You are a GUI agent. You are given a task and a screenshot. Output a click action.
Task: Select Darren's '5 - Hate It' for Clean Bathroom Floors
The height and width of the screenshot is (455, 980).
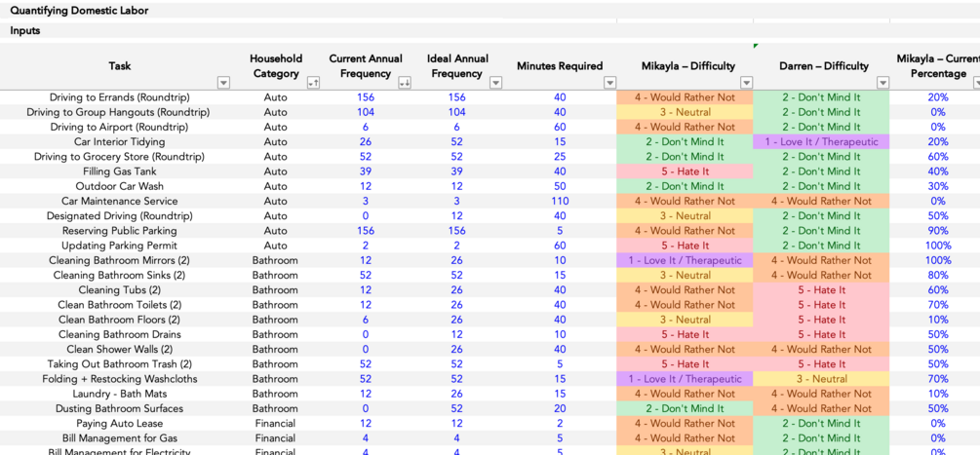point(821,320)
